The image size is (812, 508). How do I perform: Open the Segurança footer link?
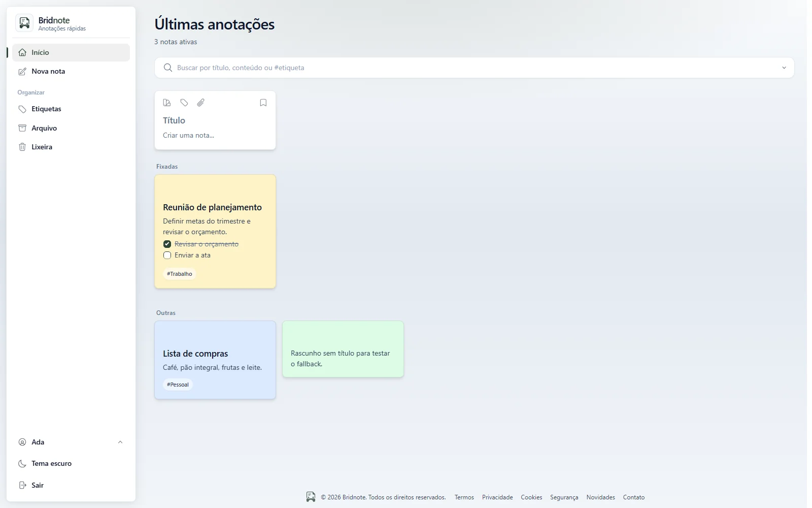pyautogui.click(x=564, y=497)
